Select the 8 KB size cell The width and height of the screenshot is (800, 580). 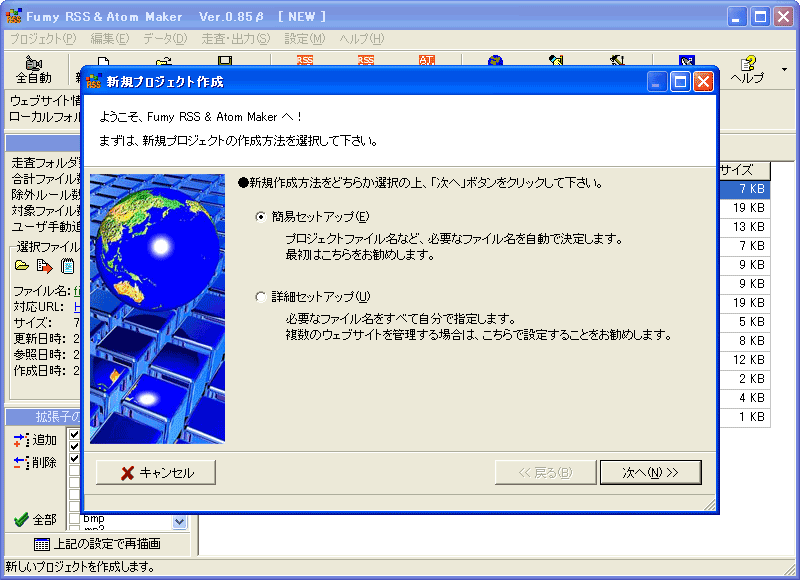click(744, 341)
